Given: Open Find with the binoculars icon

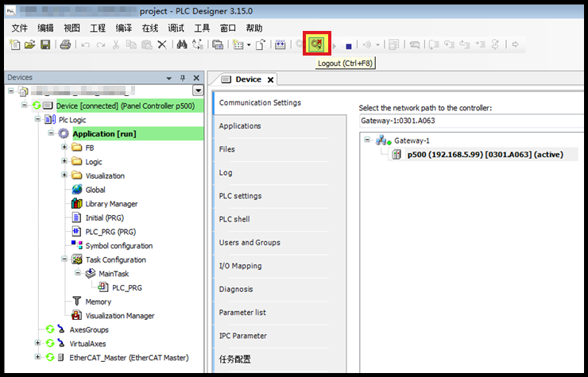Looking at the screenshot, I should (182, 44).
